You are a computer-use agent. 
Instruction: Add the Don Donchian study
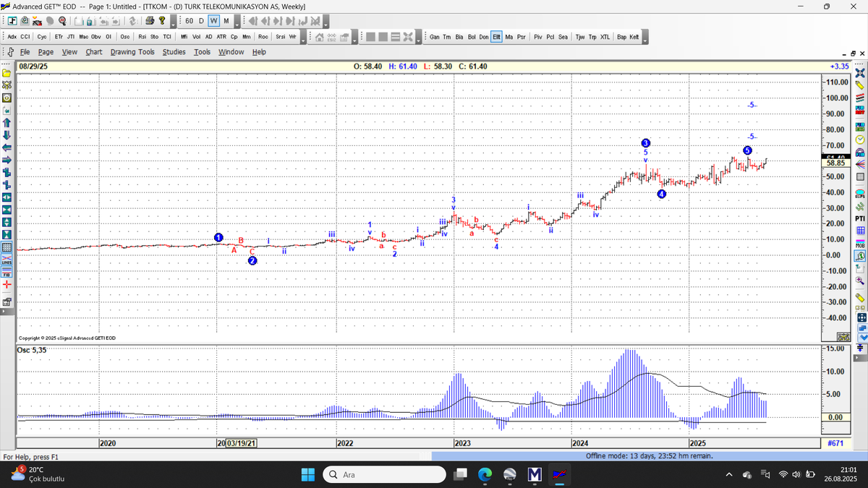pyautogui.click(x=484, y=35)
